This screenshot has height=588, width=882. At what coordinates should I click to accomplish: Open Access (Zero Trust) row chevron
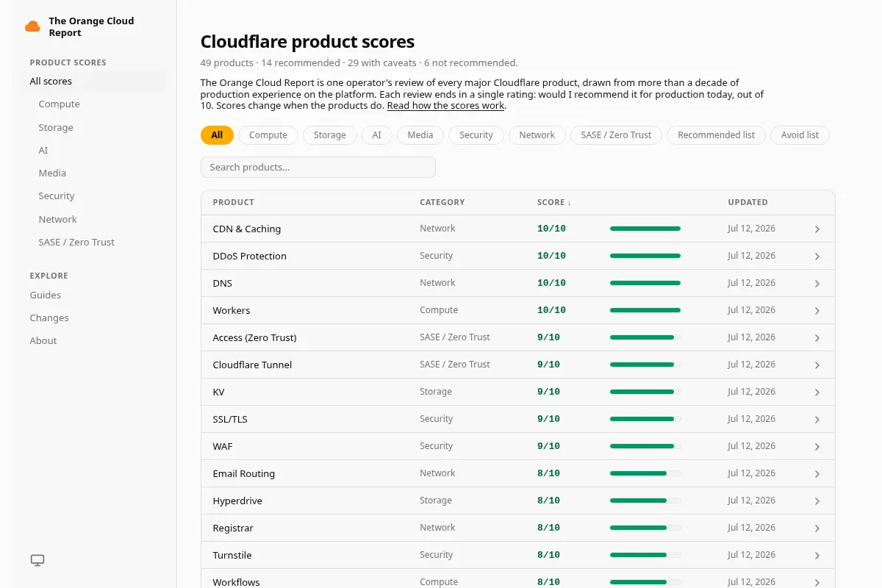coord(817,338)
